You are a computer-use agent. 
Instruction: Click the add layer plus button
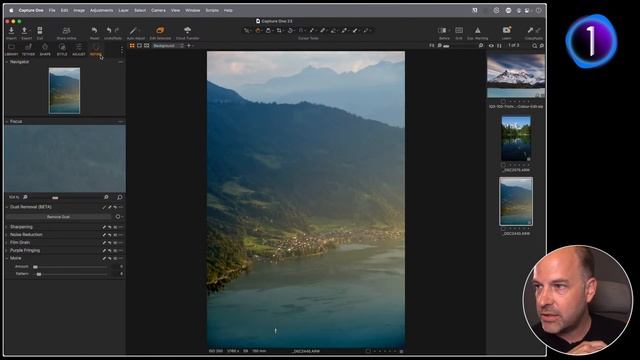click(189, 46)
